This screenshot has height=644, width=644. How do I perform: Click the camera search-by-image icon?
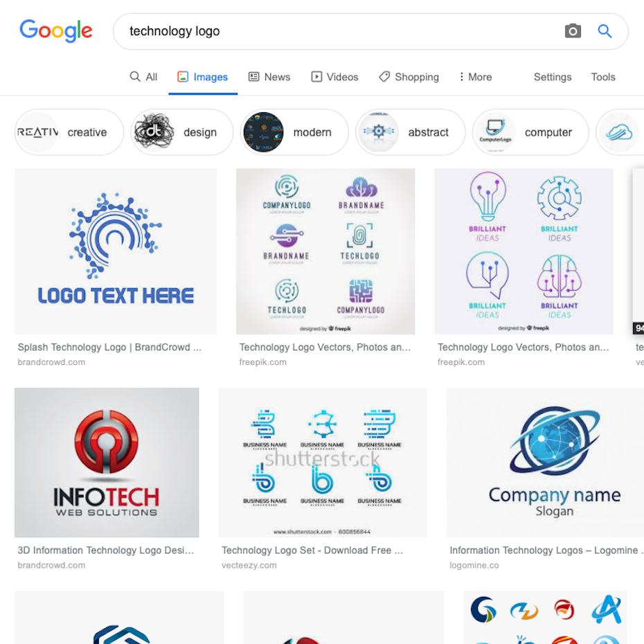click(573, 31)
